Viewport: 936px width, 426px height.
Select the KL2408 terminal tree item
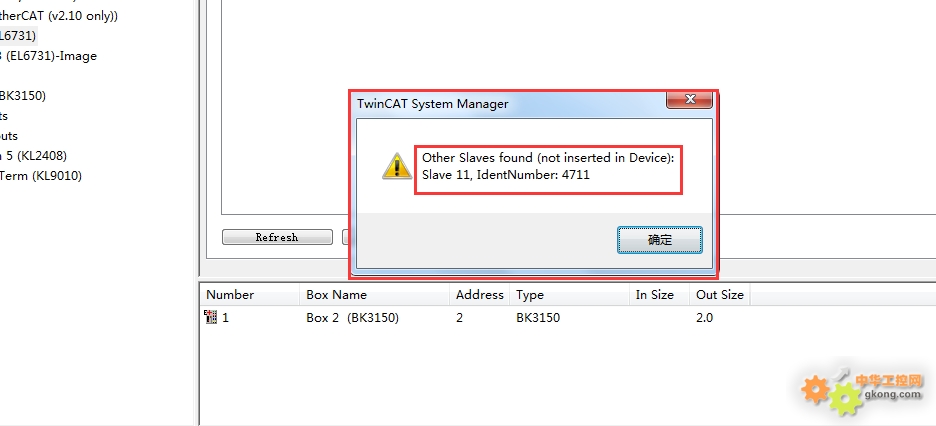(x=33, y=156)
